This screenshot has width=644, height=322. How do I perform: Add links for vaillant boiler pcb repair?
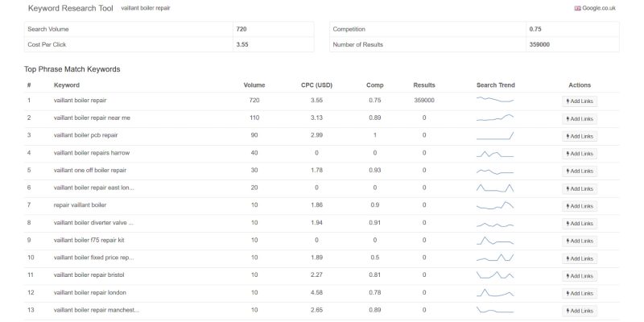tap(580, 136)
